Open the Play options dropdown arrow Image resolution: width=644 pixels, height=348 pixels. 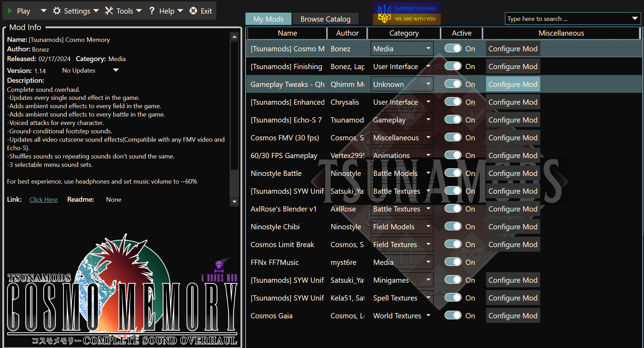pyautogui.click(x=44, y=11)
